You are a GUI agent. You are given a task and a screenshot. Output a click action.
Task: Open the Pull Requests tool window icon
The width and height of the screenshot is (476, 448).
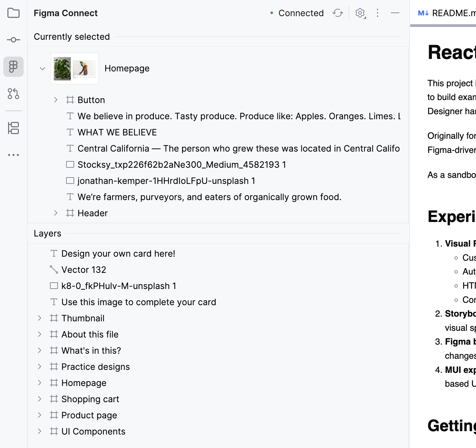(x=13, y=94)
